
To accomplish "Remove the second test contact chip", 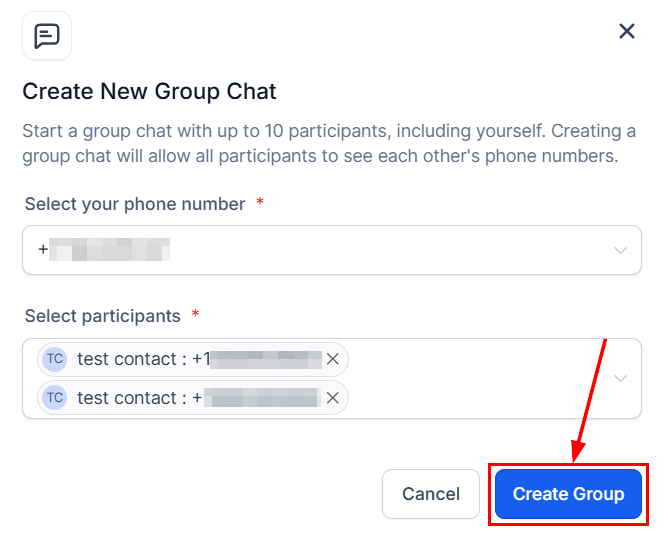I will (x=333, y=398).
